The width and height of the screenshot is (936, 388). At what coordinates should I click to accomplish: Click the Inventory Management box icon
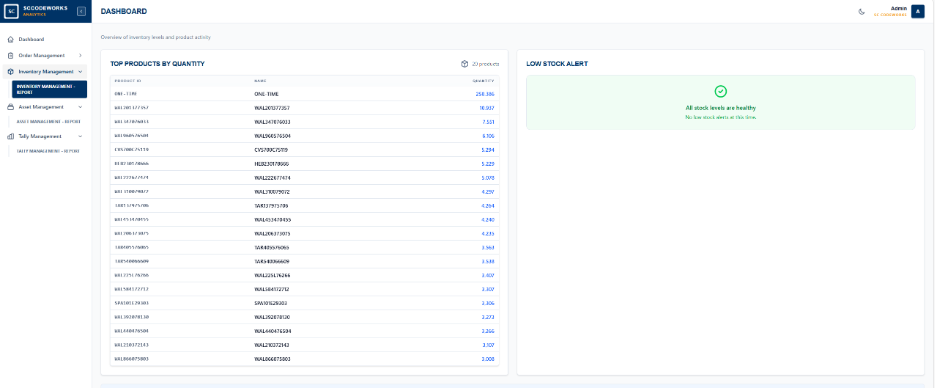[10, 72]
